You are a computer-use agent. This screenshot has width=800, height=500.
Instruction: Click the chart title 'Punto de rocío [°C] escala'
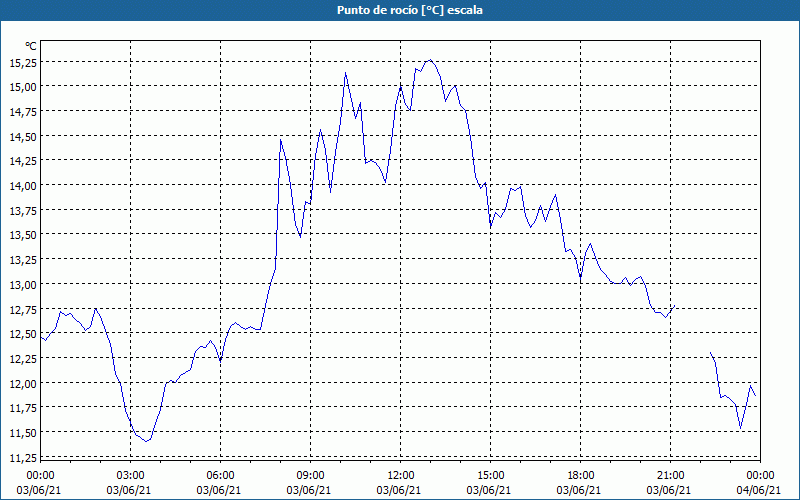point(410,10)
